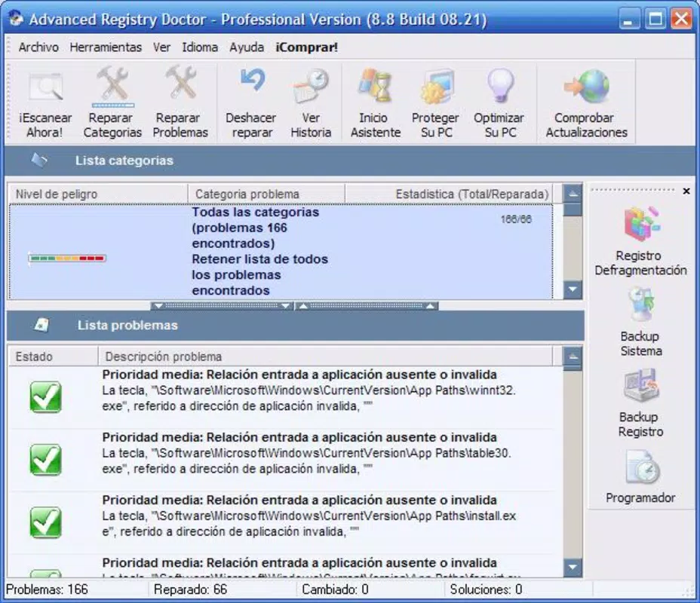Expand the categories pane with the up splitter arrows
Screen dimensions: 700x603
[367, 306]
